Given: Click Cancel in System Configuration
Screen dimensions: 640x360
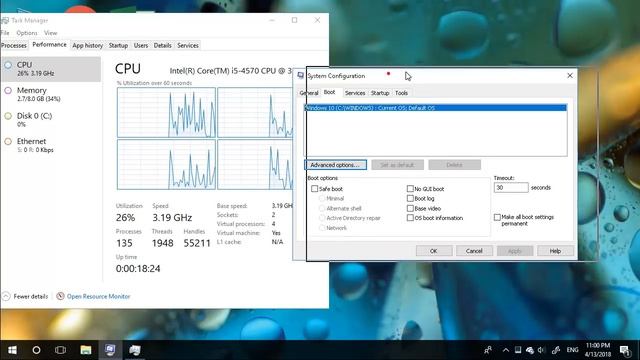Looking at the screenshot, I should point(474,251).
